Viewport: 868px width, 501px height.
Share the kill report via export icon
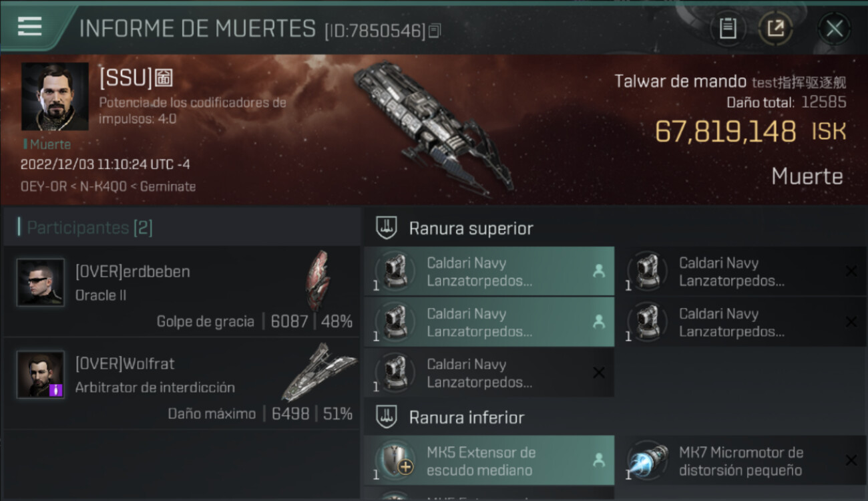(x=775, y=28)
